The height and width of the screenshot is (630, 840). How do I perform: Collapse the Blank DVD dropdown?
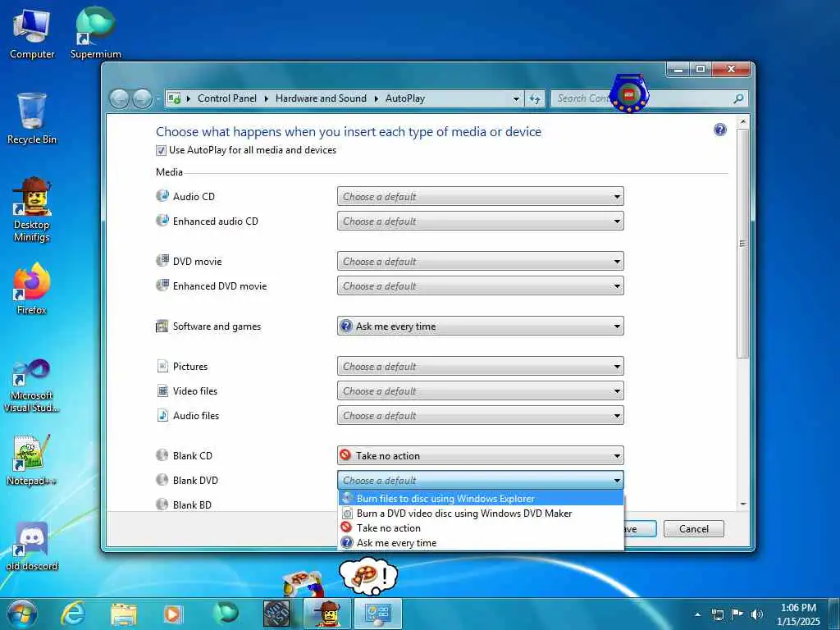[481, 481]
